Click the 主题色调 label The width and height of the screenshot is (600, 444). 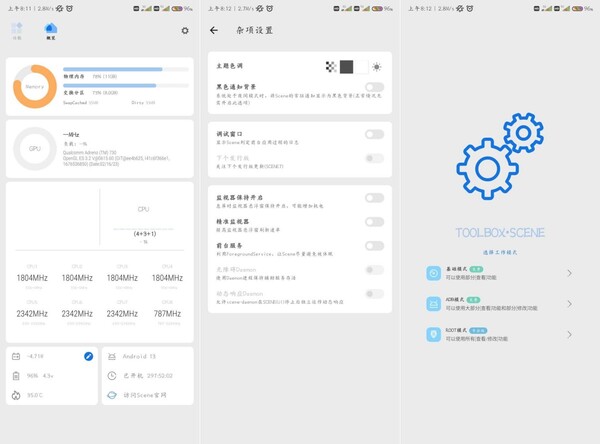point(230,66)
